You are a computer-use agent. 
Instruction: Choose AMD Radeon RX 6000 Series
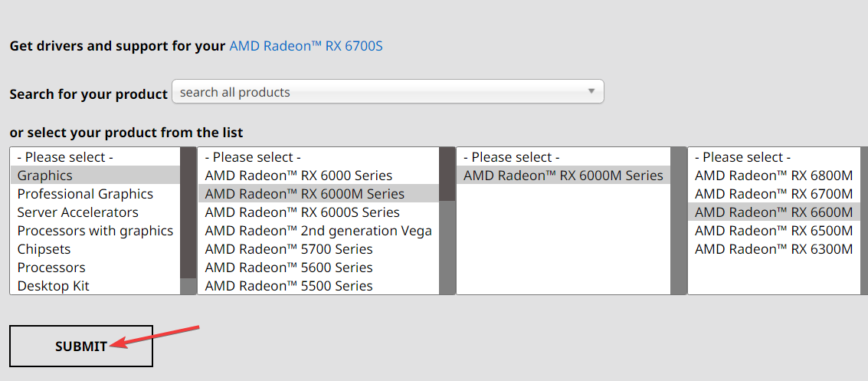(x=298, y=176)
